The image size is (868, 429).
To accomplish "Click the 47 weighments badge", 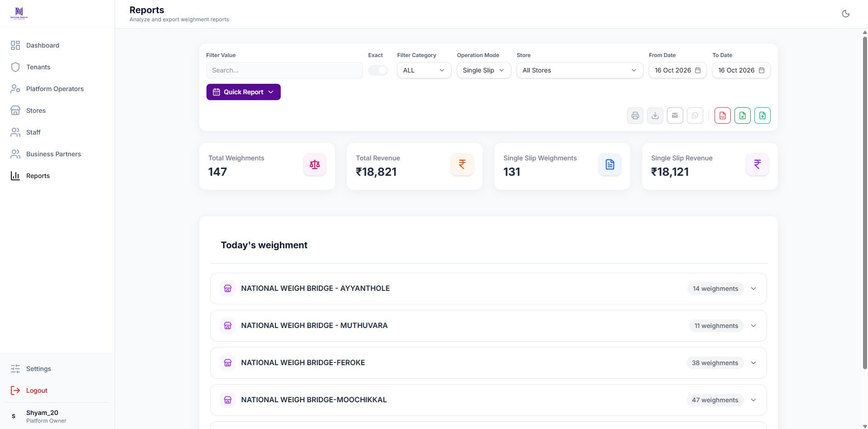I will 715,400.
